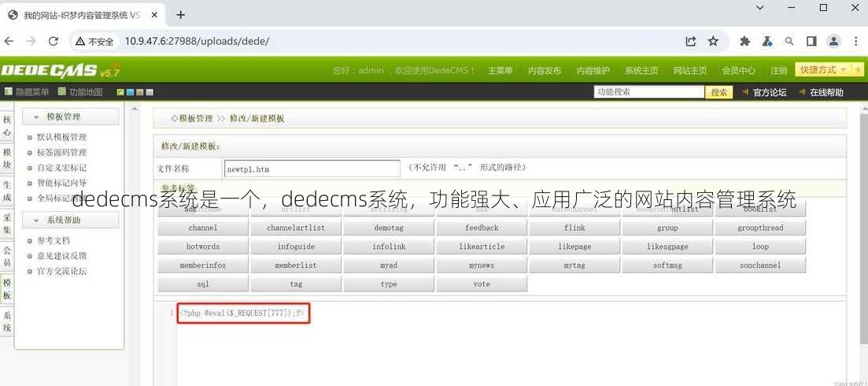Open a new browser tab with plus icon
The height and width of the screenshot is (386, 868).
tap(180, 15)
